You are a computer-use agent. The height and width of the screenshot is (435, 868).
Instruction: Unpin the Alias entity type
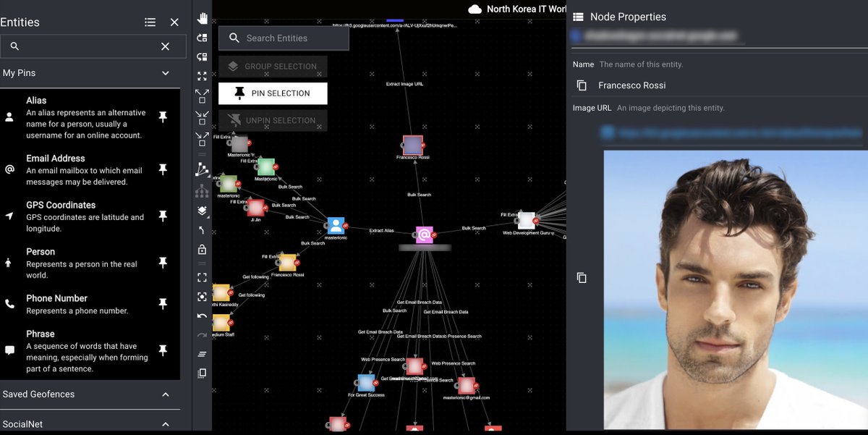tap(163, 117)
